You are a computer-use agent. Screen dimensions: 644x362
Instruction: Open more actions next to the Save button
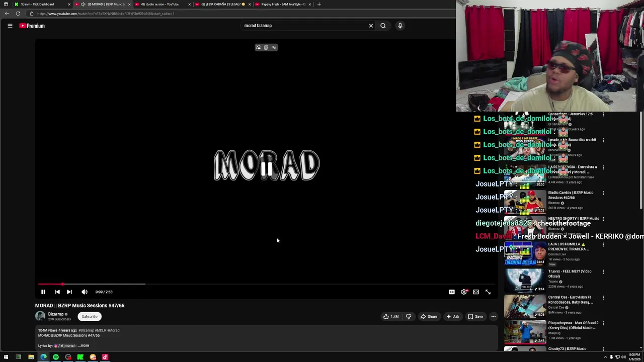[494, 316]
